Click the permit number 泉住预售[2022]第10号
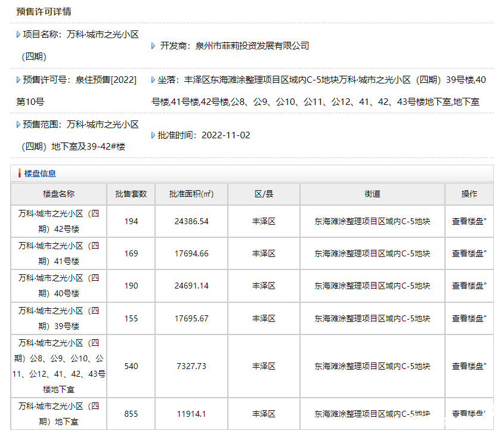The image size is (504, 437). 76,91
